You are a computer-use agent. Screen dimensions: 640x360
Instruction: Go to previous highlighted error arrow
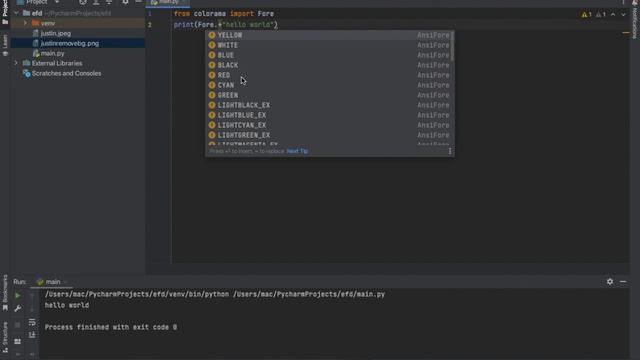(613, 14)
